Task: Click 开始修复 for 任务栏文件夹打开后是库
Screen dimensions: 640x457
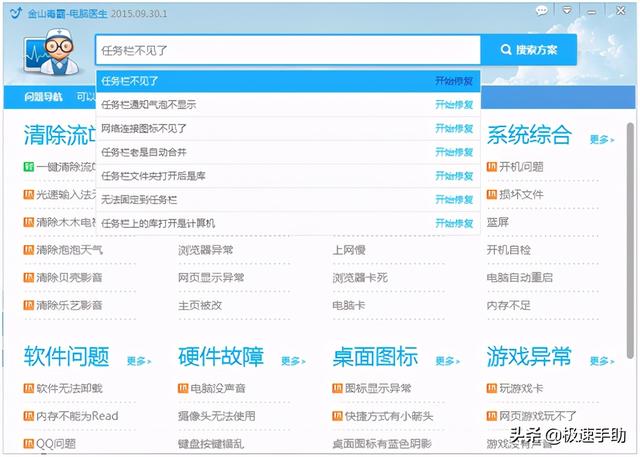Action: click(454, 176)
